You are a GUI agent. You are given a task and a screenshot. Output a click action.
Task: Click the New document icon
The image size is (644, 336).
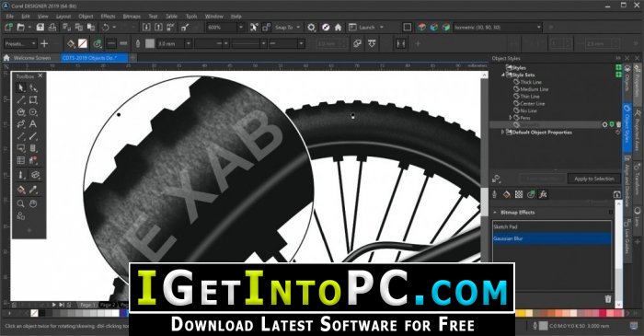[8, 28]
